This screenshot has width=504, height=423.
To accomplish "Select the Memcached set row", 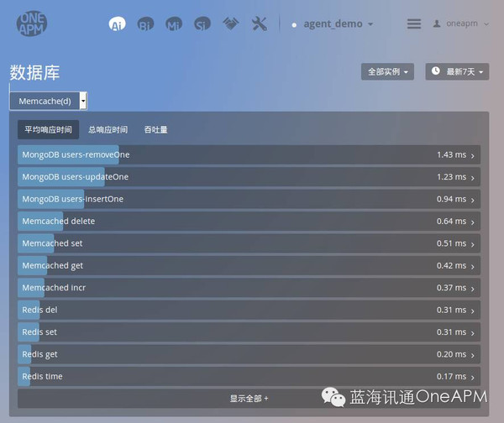I will (249, 243).
